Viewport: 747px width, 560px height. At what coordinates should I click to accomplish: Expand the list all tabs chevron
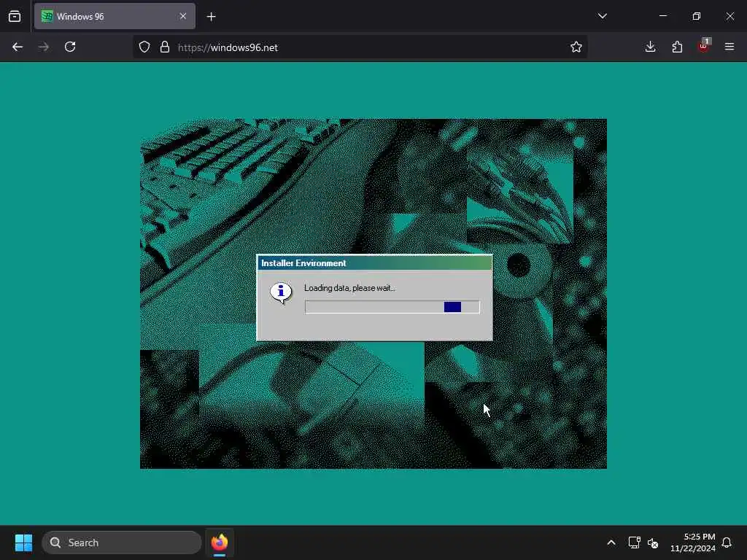(x=602, y=16)
